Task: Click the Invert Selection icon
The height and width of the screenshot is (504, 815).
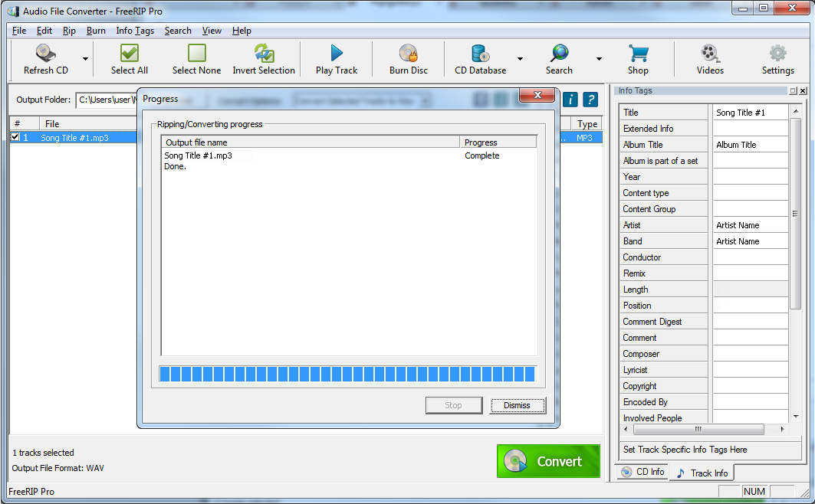Action: (x=264, y=54)
